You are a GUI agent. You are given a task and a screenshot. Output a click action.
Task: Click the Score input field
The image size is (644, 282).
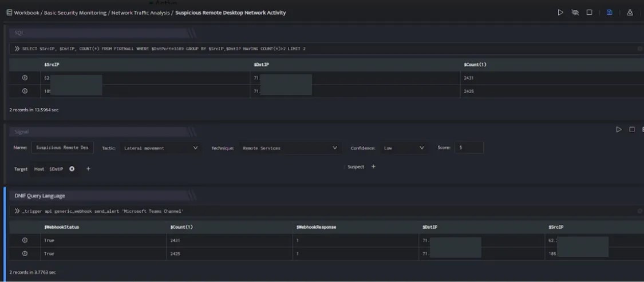pyautogui.click(x=469, y=148)
